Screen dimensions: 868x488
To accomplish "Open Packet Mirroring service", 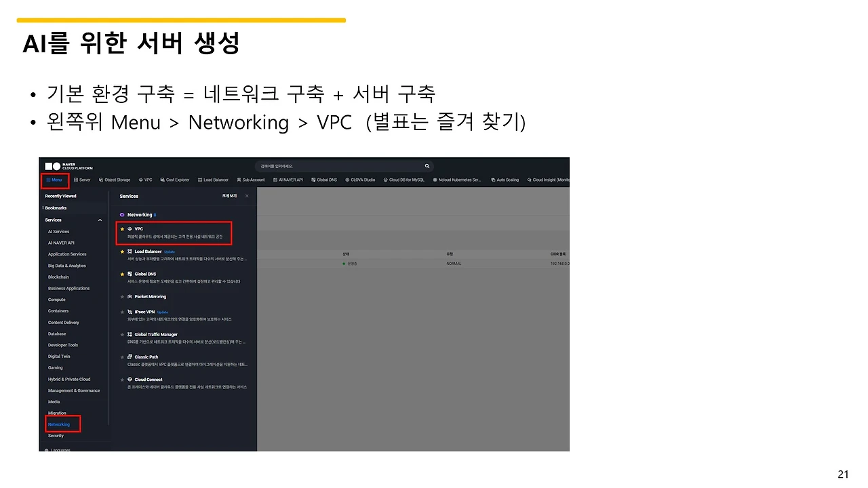I will tap(150, 297).
